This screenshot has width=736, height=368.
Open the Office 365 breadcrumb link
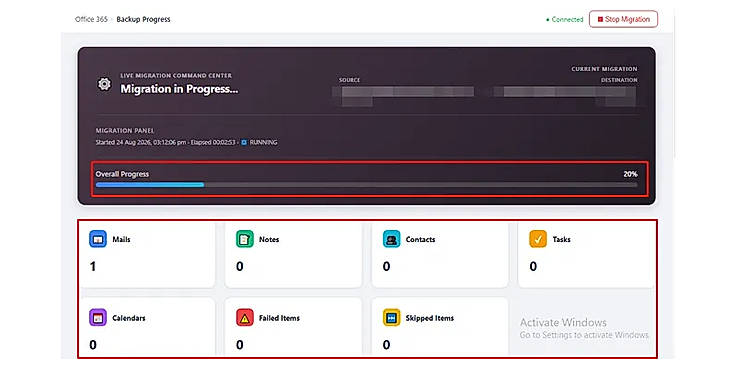click(x=91, y=19)
